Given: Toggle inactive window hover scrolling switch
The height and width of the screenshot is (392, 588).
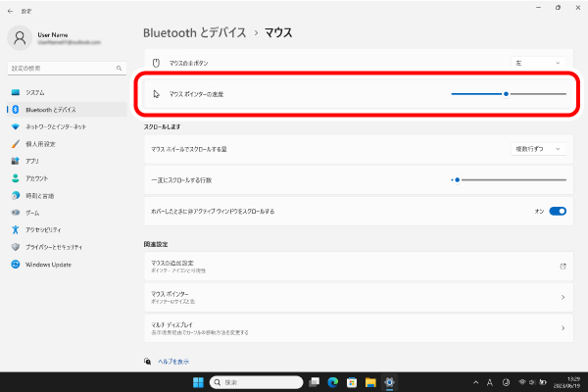Looking at the screenshot, I should pyautogui.click(x=558, y=211).
